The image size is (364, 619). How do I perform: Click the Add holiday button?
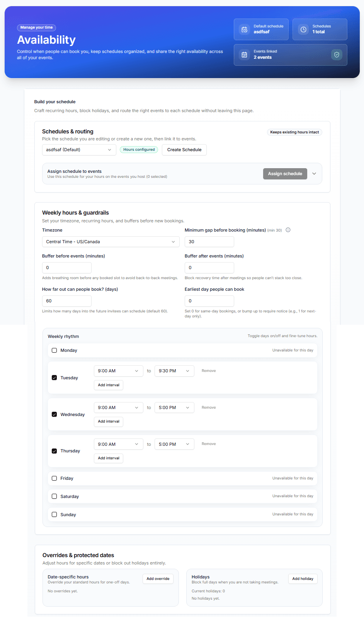click(303, 579)
